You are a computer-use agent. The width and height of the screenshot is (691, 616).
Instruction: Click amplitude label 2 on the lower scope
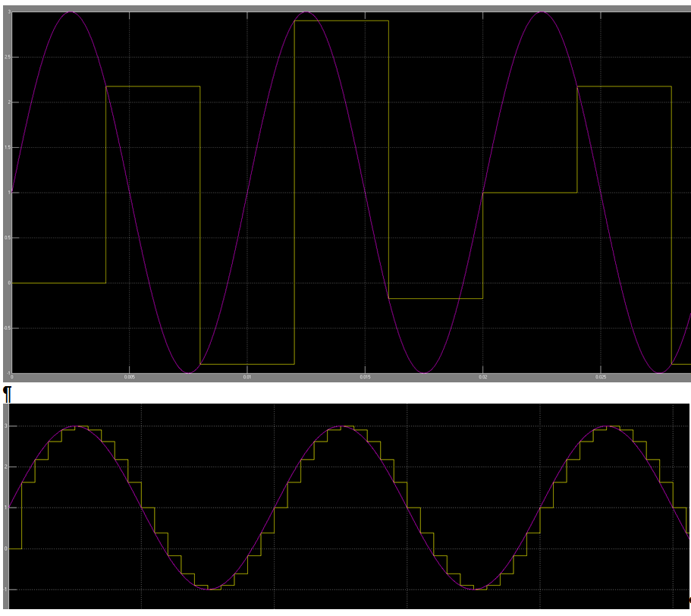[x=6, y=467]
